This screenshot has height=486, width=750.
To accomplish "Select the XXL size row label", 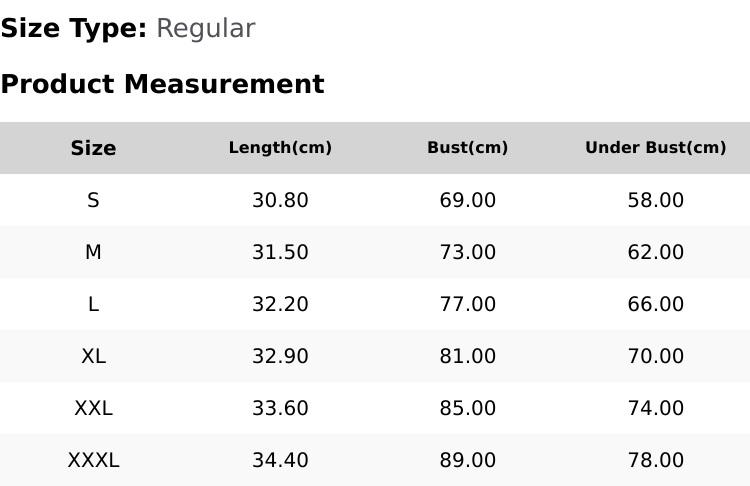I will [93, 409].
